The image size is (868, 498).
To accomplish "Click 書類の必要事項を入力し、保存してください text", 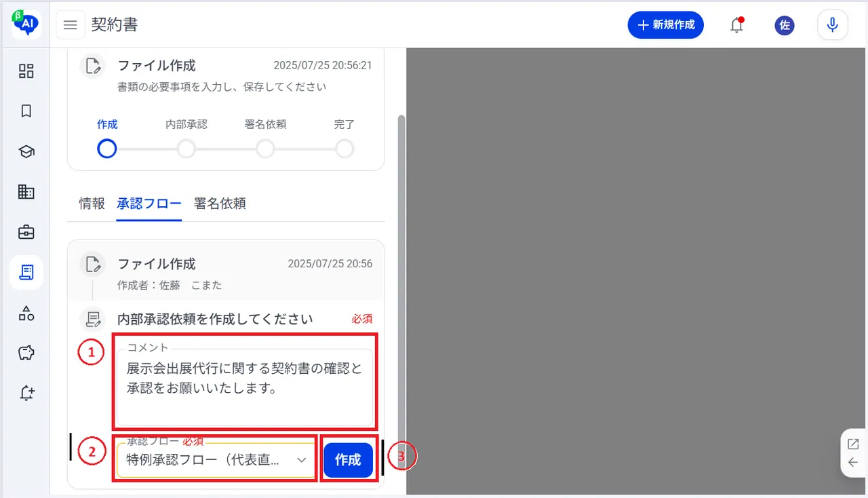I will [222, 87].
